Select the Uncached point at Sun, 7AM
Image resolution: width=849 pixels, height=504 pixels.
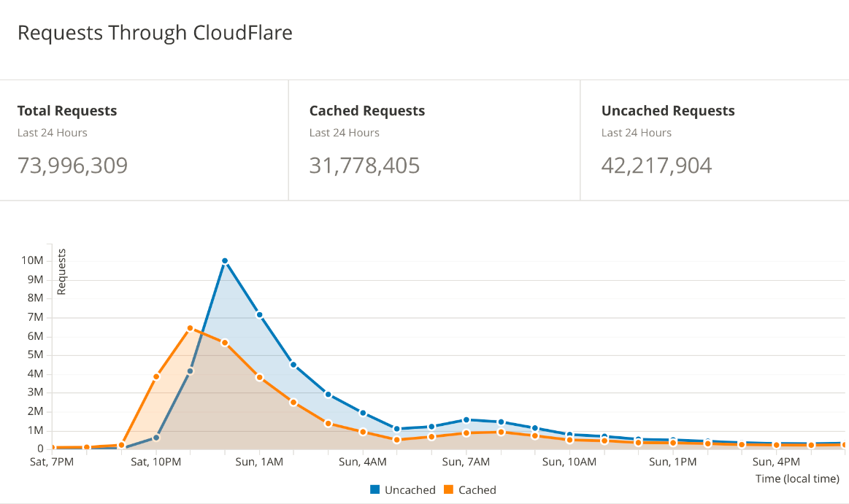[x=466, y=419]
